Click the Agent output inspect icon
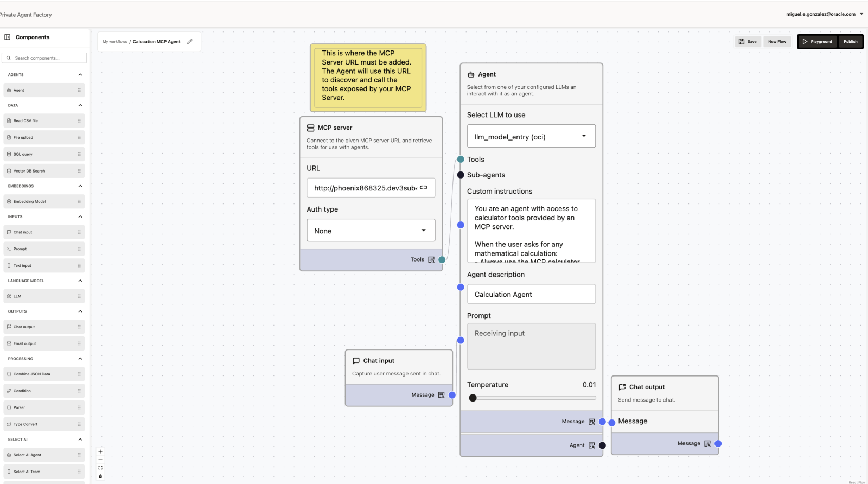 click(x=592, y=445)
